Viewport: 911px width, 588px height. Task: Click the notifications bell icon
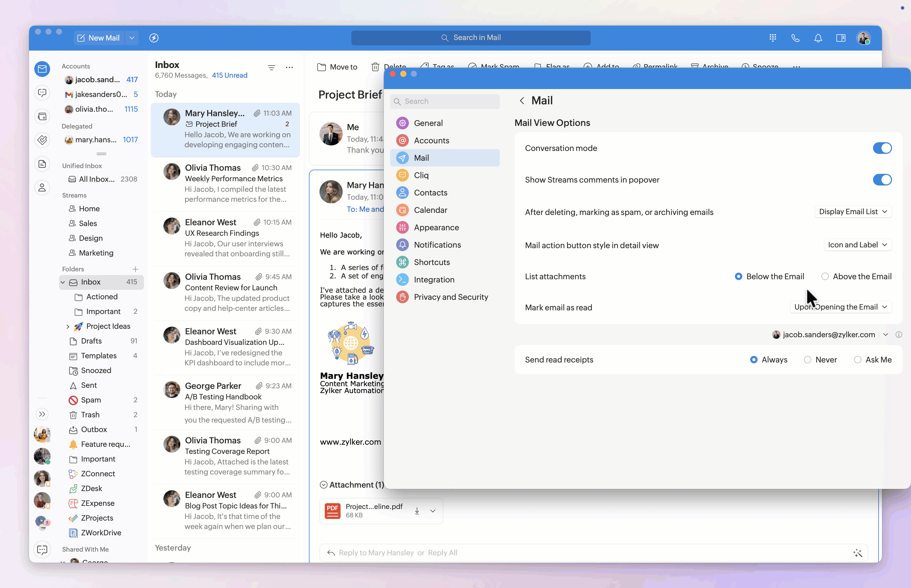(x=818, y=38)
